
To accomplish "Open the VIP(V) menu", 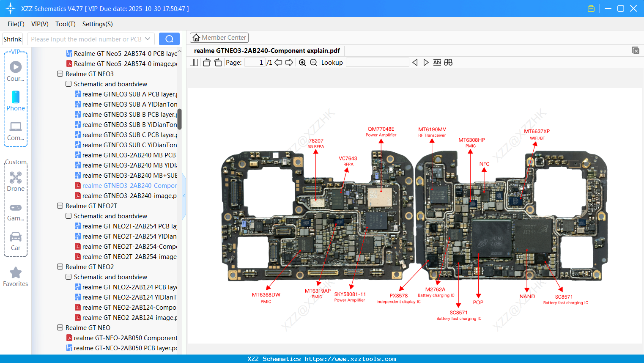I will (40, 24).
